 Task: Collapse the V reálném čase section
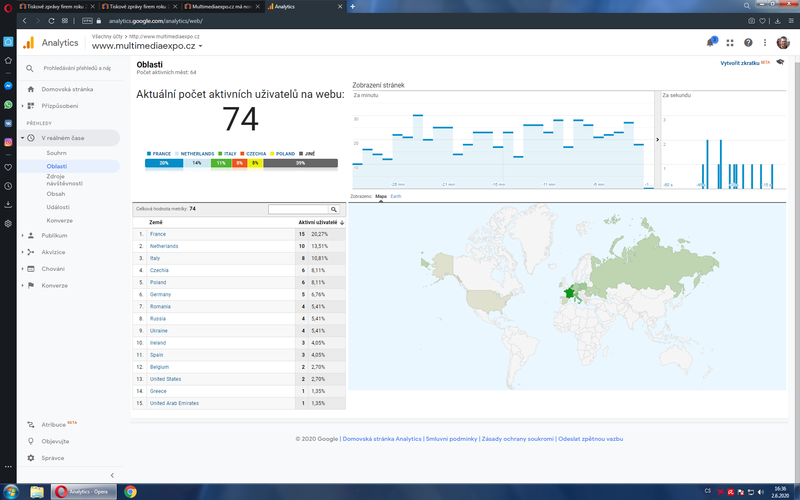coord(22,138)
